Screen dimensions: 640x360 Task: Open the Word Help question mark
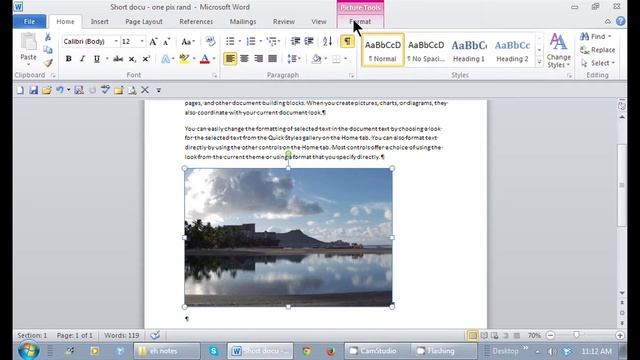(620, 21)
